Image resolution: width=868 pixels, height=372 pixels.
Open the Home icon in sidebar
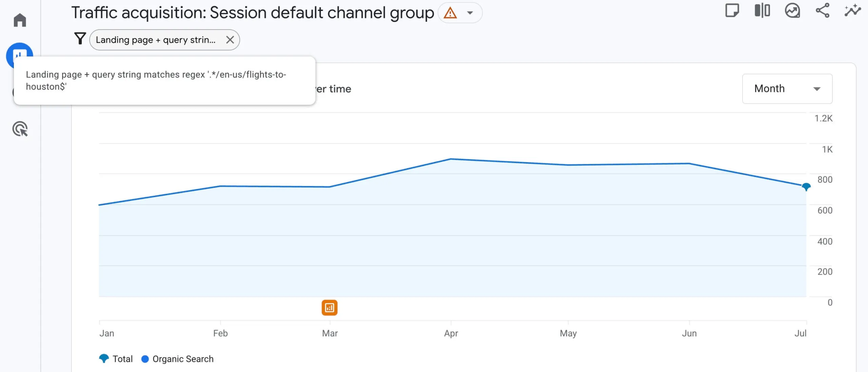coord(20,20)
